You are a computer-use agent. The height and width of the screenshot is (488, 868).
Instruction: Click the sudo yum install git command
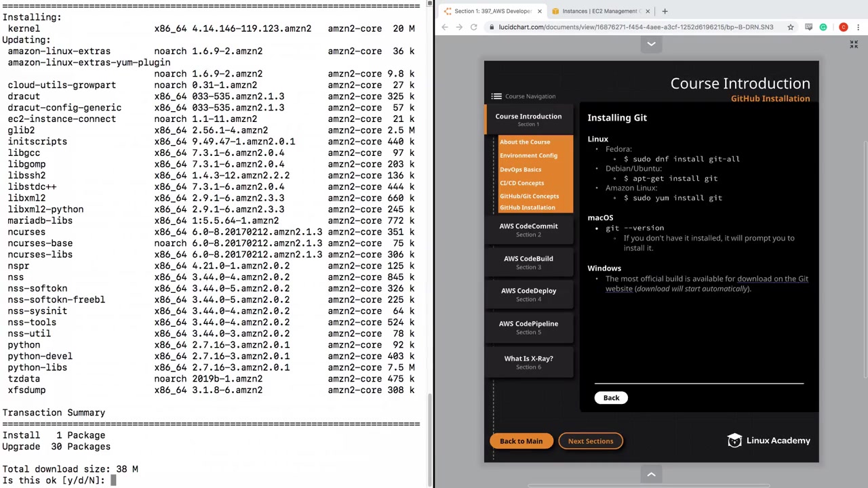(x=673, y=198)
